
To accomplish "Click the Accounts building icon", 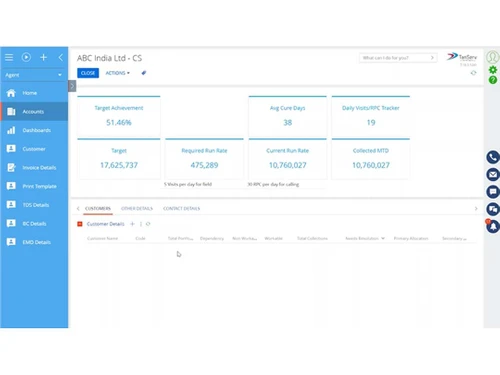I will pyautogui.click(x=11, y=112).
